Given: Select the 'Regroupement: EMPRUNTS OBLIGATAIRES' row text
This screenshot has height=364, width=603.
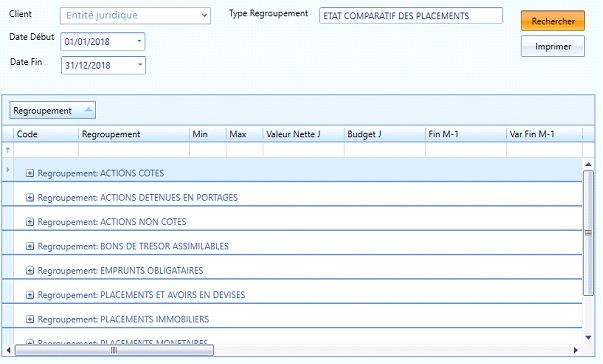Looking at the screenshot, I should (120, 271).
